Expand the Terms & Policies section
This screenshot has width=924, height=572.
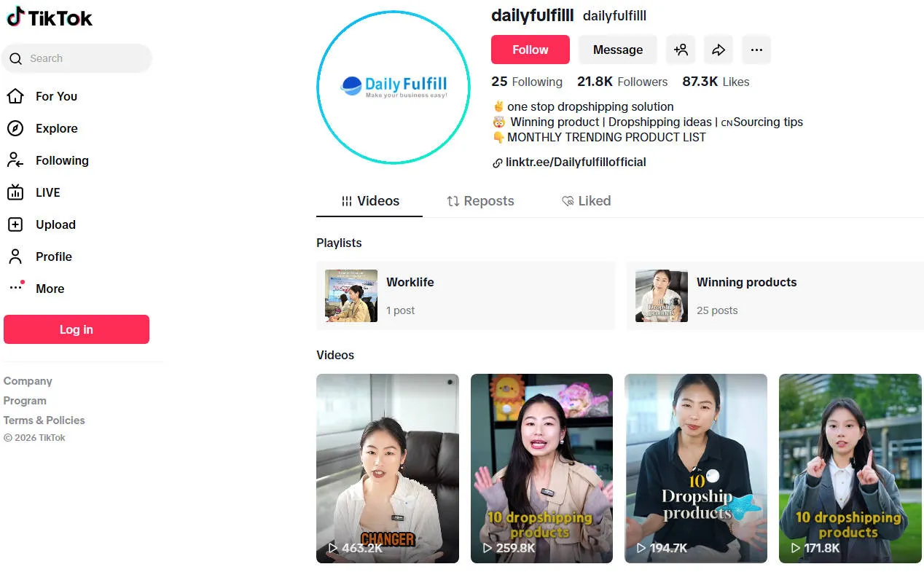[x=44, y=420]
